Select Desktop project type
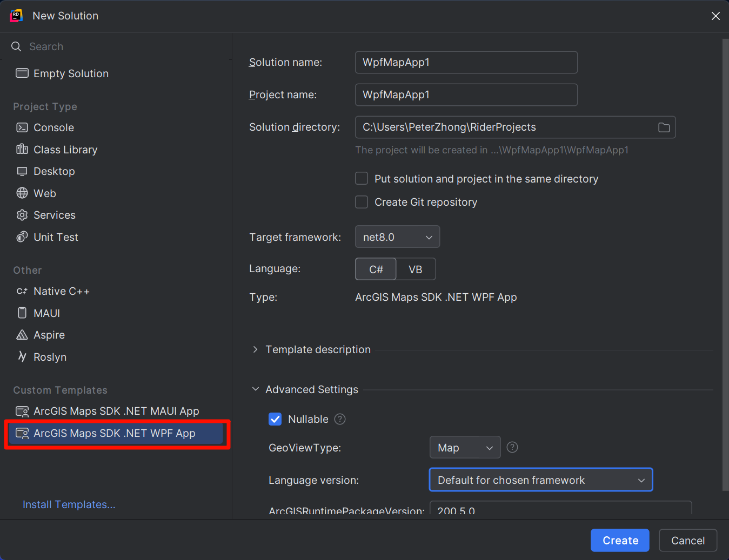Viewport: 729px width, 560px height. [116, 171]
